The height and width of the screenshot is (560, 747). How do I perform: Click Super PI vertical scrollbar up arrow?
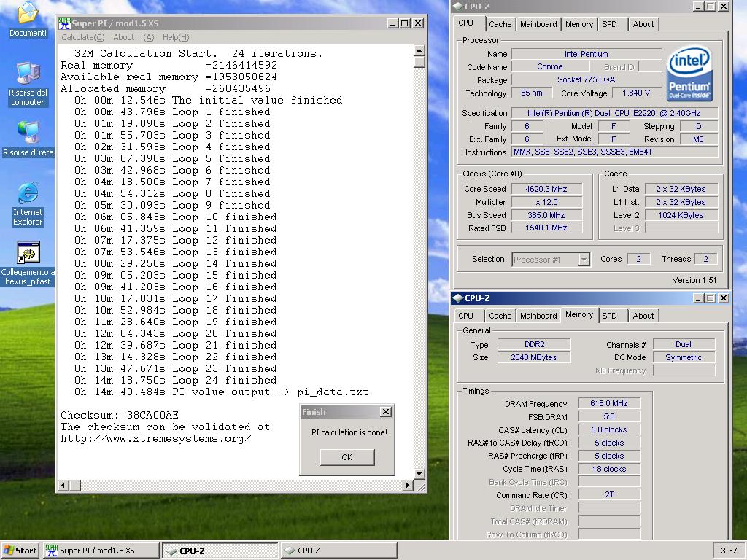click(x=419, y=50)
